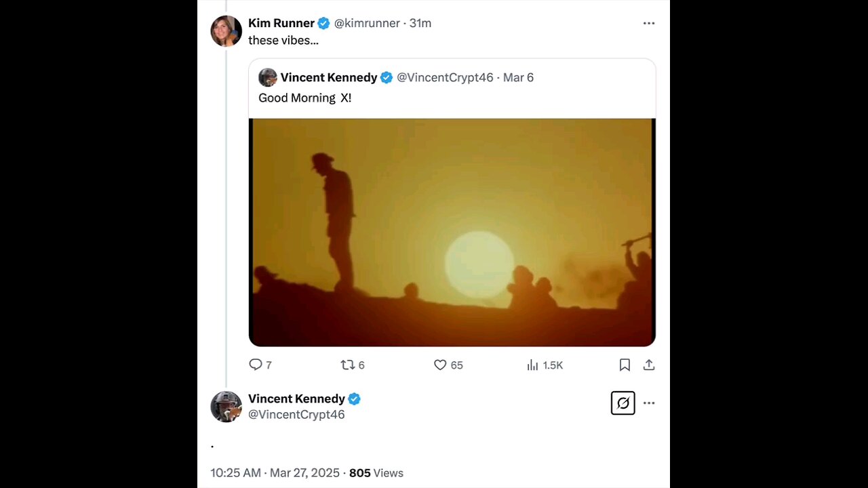Open the quoted post's Vincent Kennedy name
The image size is (868, 488).
point(328,77)
